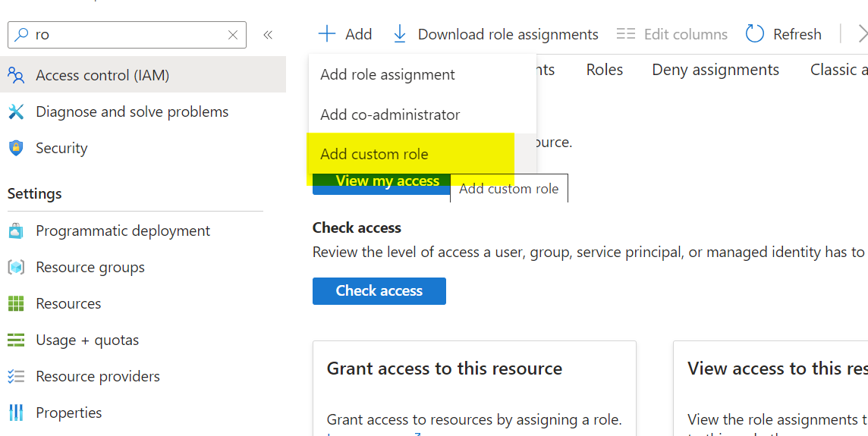
Task: Open the Add dropdown in toolbar
Action: pos(345,34)
